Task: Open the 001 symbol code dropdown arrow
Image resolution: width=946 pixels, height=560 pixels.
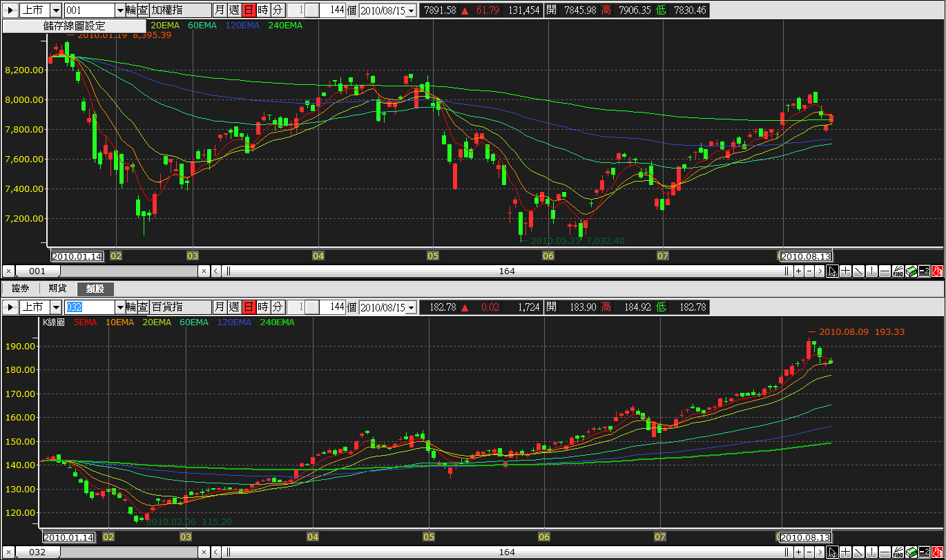Action: pyautogui.click(x=120, y=10)
